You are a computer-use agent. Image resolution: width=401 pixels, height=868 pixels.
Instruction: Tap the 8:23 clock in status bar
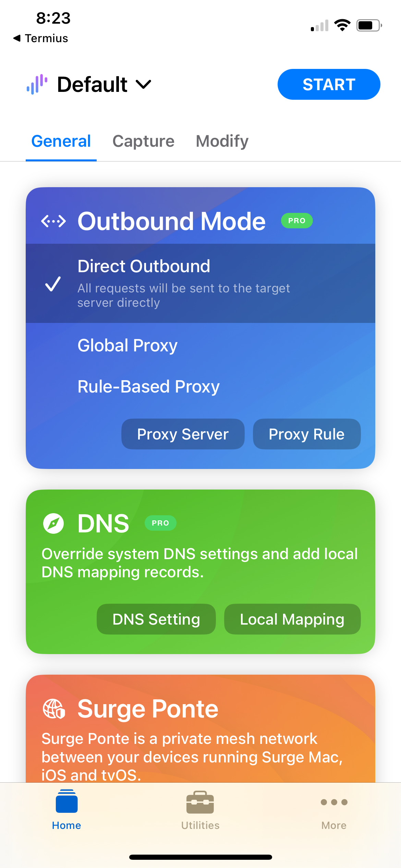point(53,18)
